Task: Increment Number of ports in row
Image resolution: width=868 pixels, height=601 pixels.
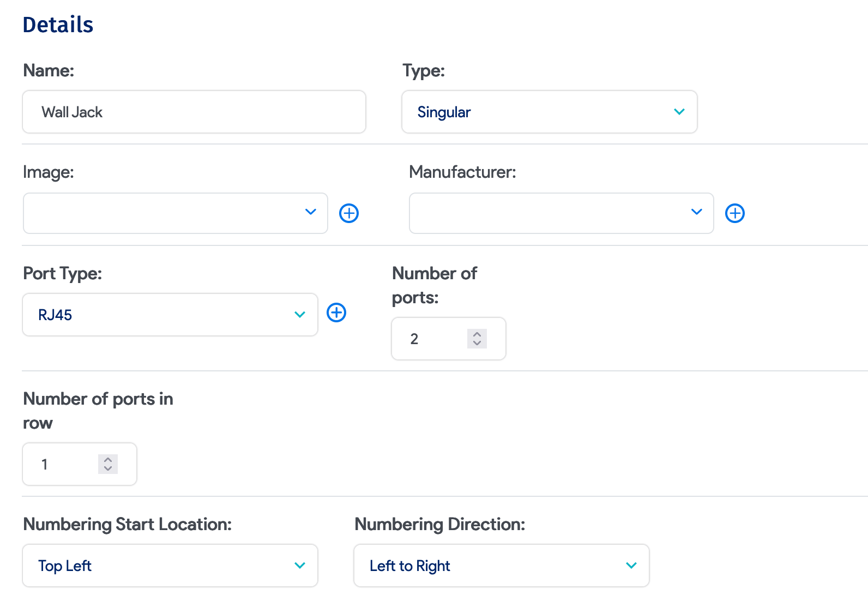Action: (x=108, y=459)
